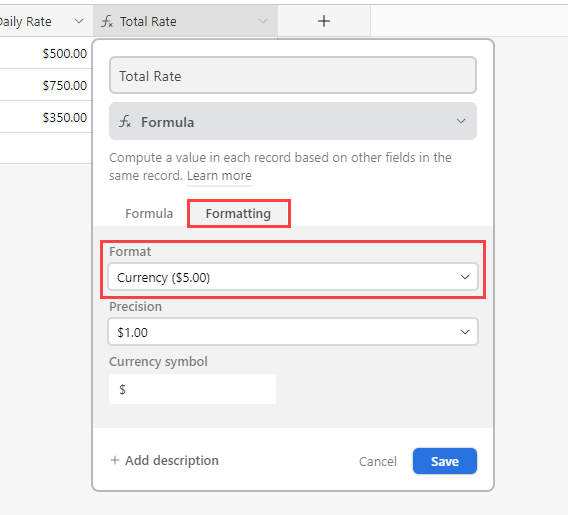Click plus icon beside Add description
Screen dimensions: 568x515
coord(115,460)
